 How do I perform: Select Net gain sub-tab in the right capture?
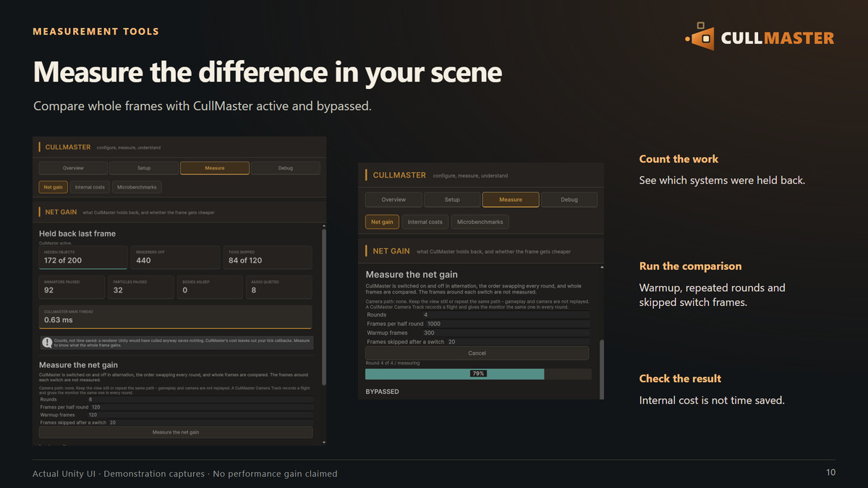(x=382, y=222)
